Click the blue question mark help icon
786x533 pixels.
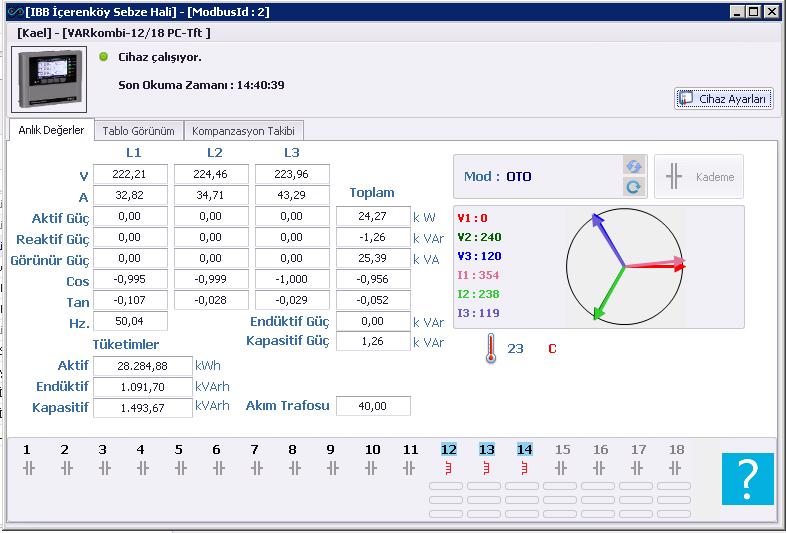click(748, 479)
